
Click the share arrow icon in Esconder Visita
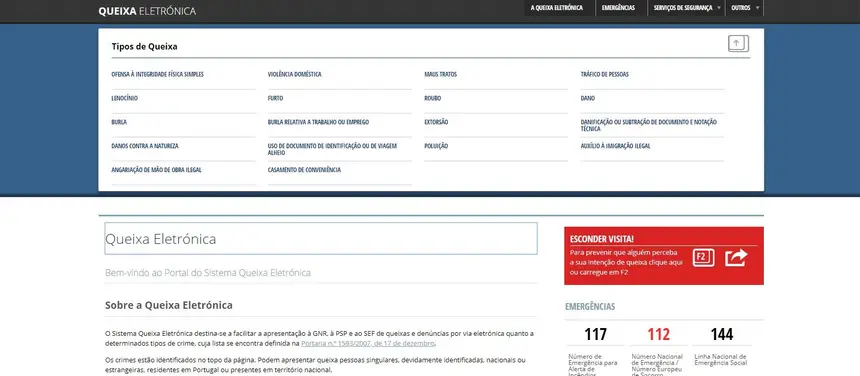pos(737,257)
